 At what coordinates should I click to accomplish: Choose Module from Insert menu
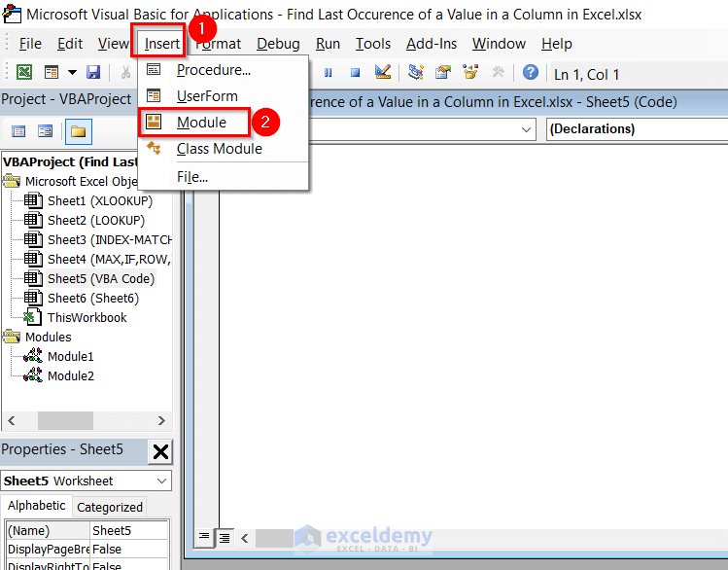coord(201,123)
